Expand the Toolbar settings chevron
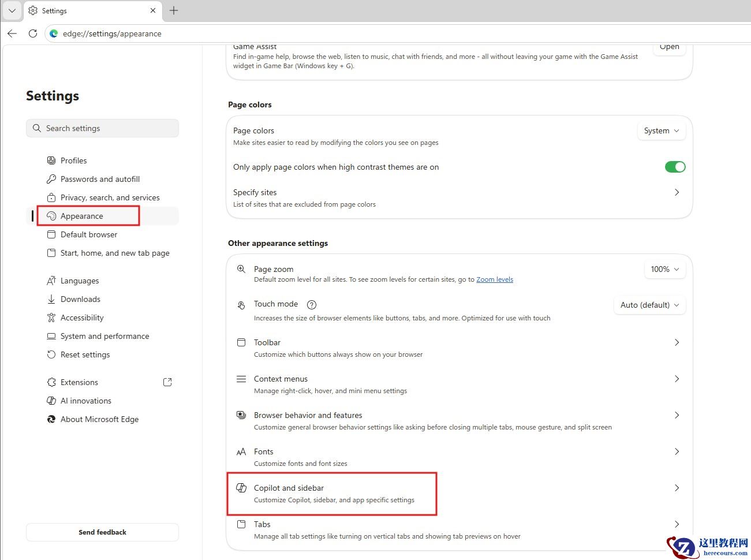The width and height of the screenshot is (751, 560). point(677,342)
